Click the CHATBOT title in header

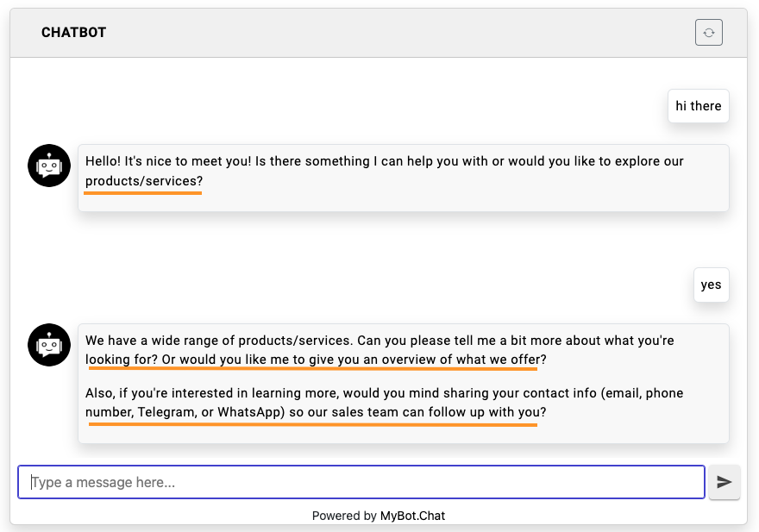click(73, 33)
